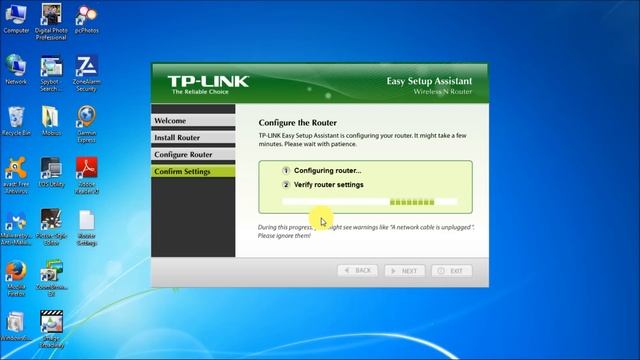This screenshot has width=640, height=360.
Task: Launch Malwarebytes Anti-Malware shortcut
Action: click(x=16, y=228)
